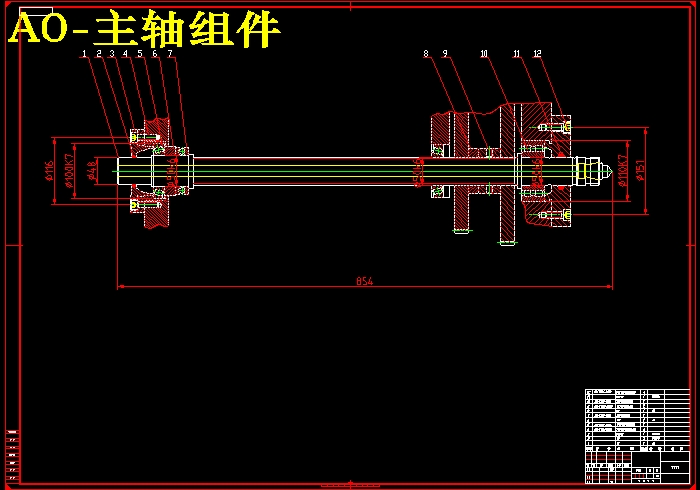Click the yellow title text AO-主轴组件
This screenshot has height=490, width=700.
(145, 32)
